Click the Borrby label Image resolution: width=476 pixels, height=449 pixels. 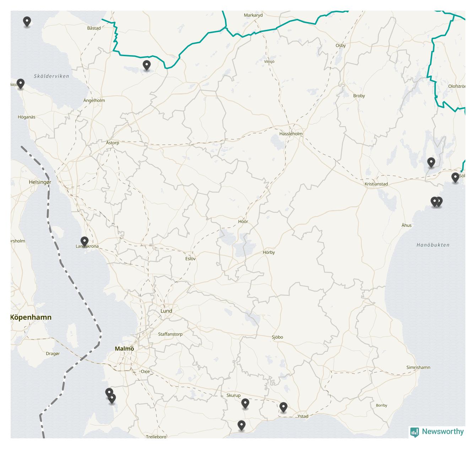(x=382, y=405)
